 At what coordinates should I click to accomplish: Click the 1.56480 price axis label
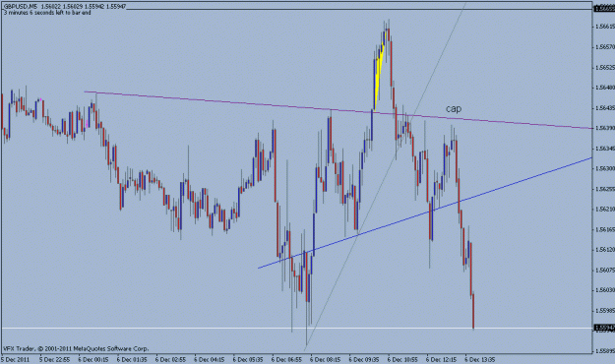604,88
